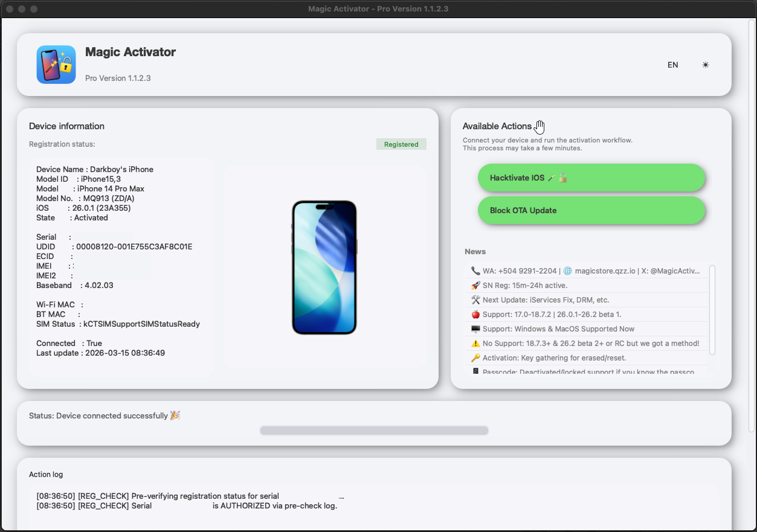Click the Magic Activator app logo icon
The width and height of the screenshot is (757, 532).
[56, 64]
